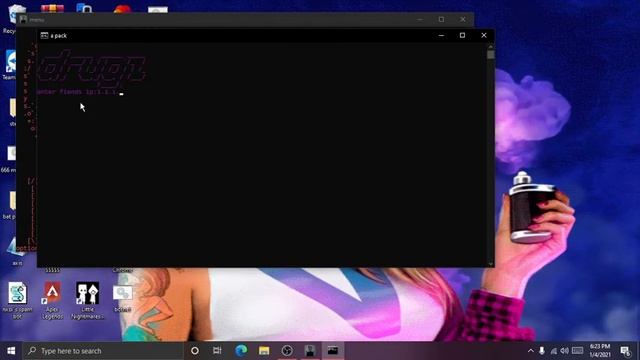The width and height of the screenshot is (640, 360).
Task: Click the 'Type here to search' box
Action: tap(103, 351)
